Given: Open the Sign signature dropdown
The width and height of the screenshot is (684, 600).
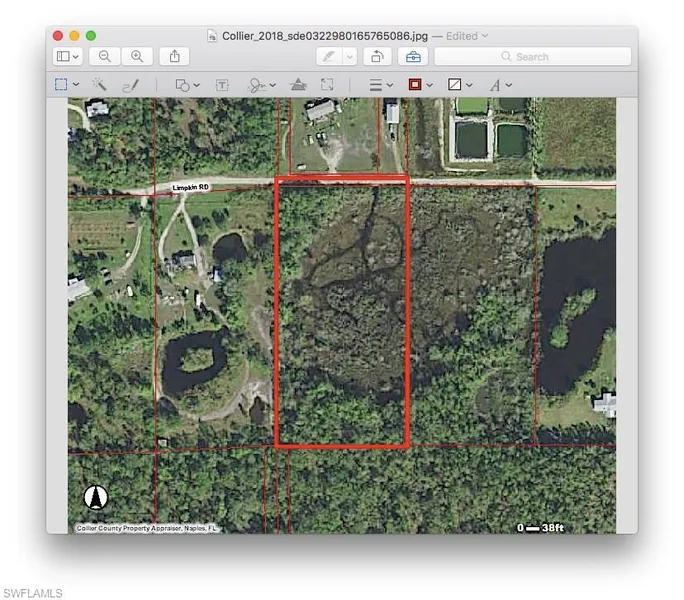Looking at the screenshot, I should (259, 86).
